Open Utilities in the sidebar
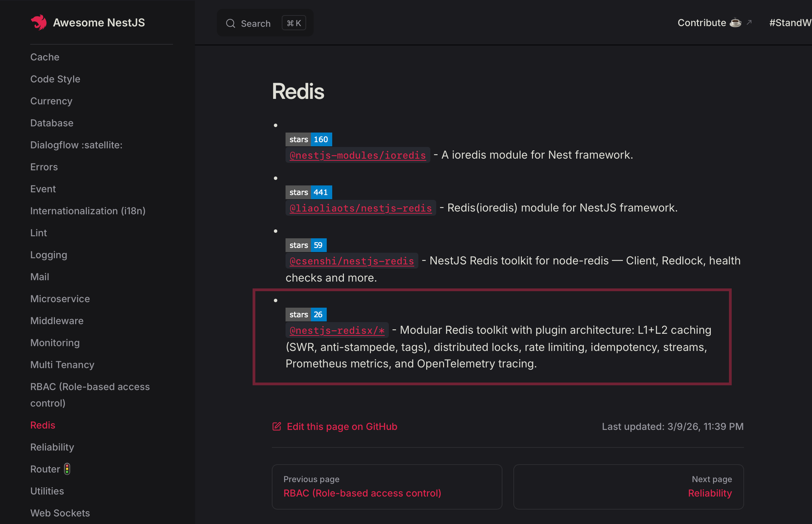 click(47, 491)
